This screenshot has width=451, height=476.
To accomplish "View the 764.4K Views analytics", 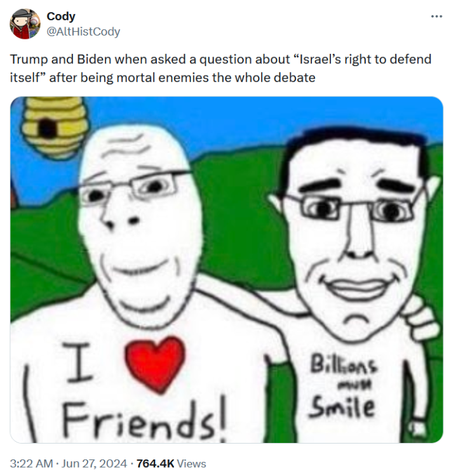I will tap(171, 463).
